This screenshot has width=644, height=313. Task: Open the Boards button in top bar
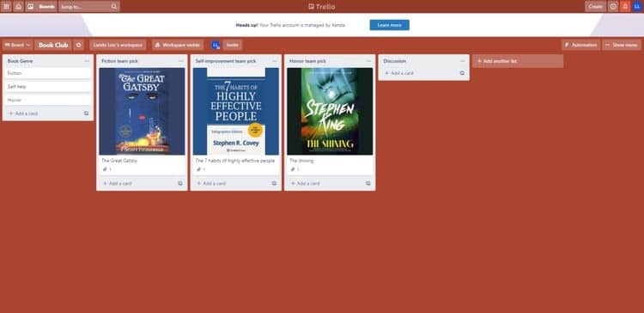pos(41,7)
